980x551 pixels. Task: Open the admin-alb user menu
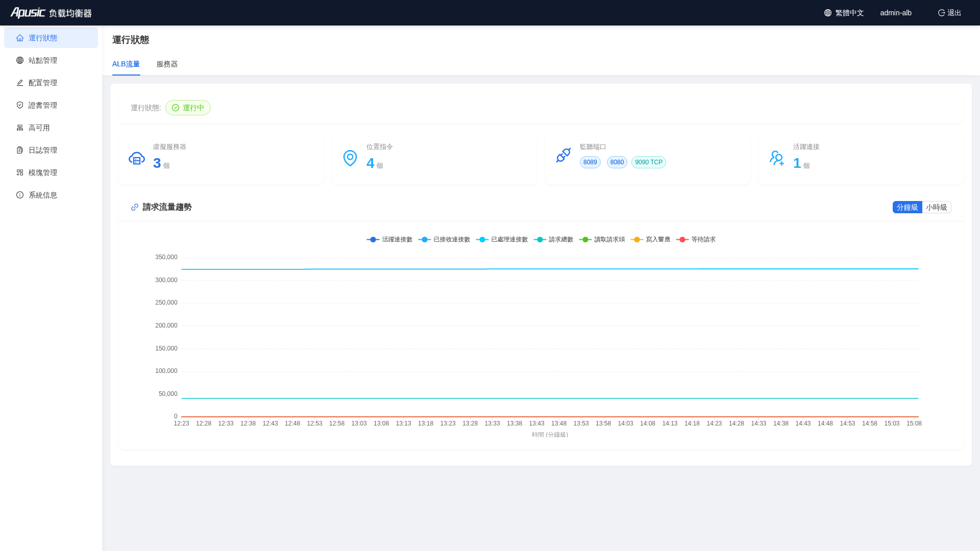point(896,13)
